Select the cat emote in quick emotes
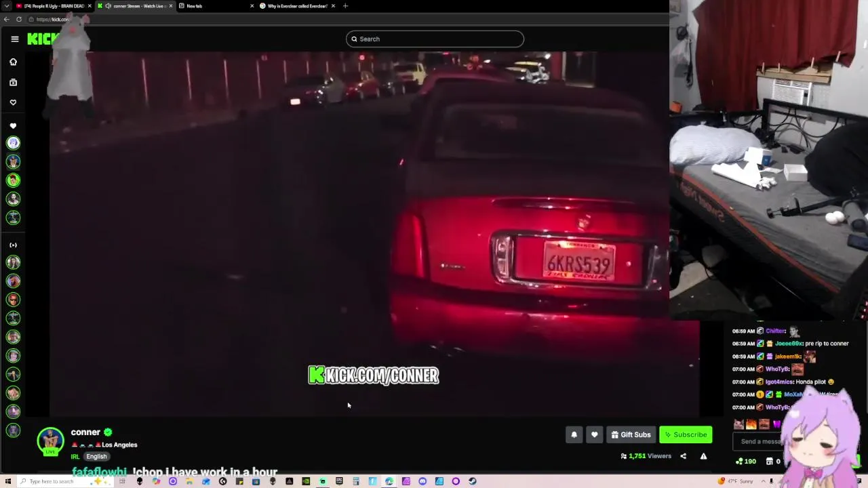The height and width of the screenshot is (488, 868). [x=738, y=424]
